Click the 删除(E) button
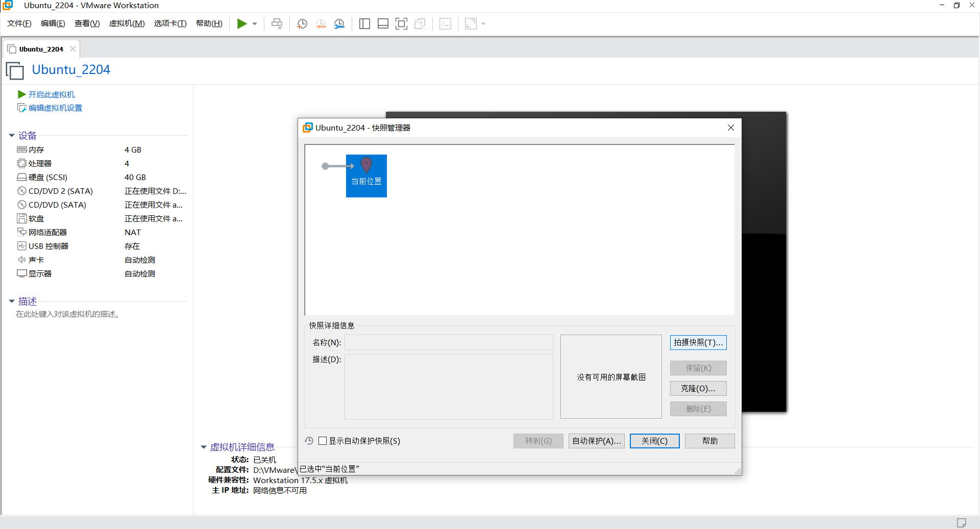The width and height of the screenshot is (980, 529). pos(698,409)
